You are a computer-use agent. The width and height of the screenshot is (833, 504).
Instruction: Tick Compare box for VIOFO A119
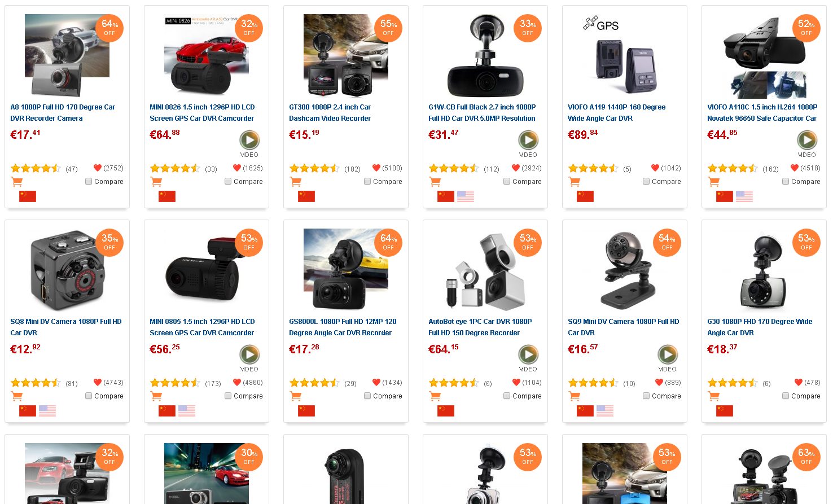646,181
